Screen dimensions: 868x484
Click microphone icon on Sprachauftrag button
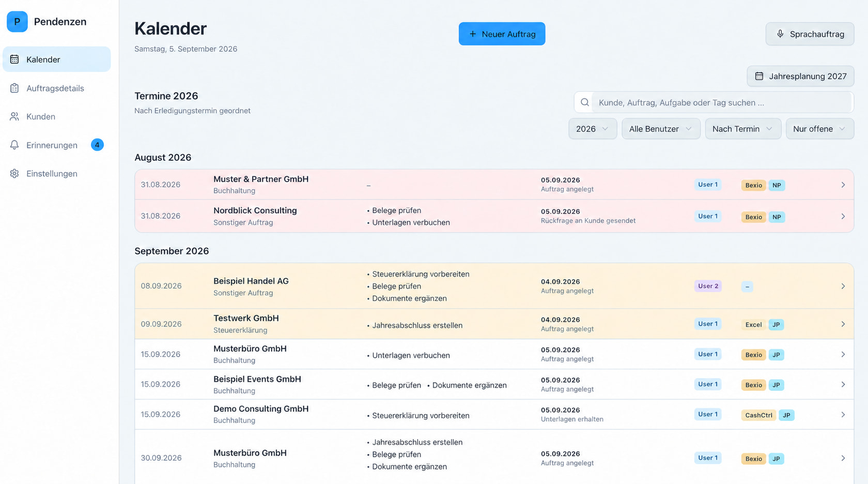coord(780,34)
